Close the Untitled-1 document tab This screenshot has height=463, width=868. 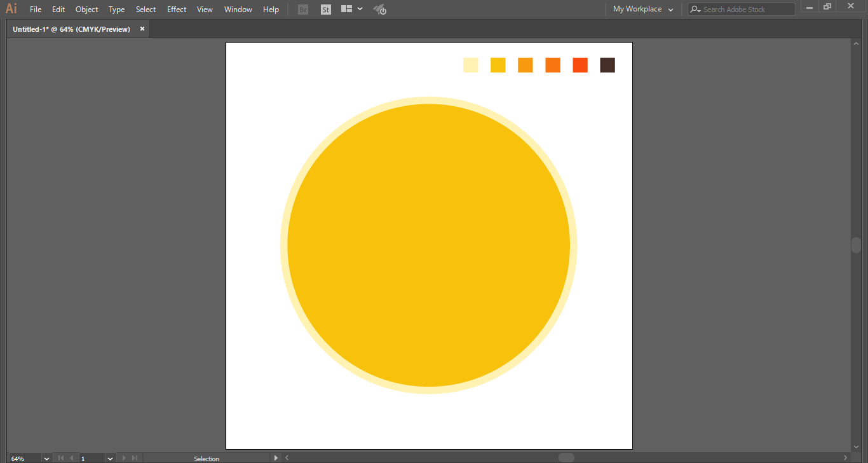[142, 29]
